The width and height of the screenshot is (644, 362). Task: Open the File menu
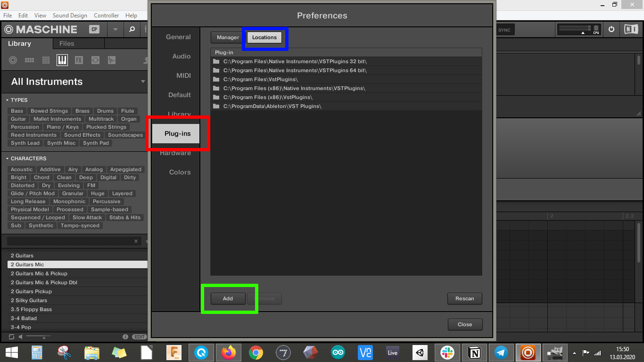[8, 16]
